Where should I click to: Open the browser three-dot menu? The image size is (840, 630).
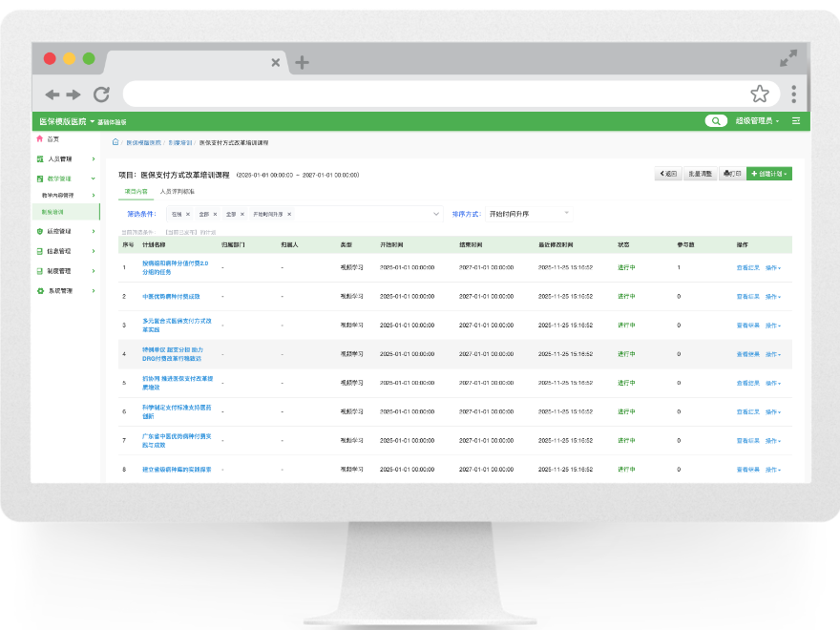(794, 94)
